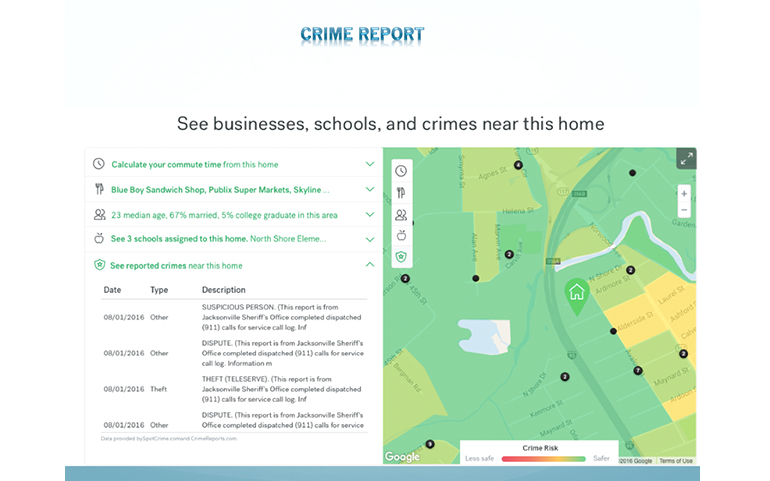The width and height of the screenshot is (770, 481).
Task: Collapse the reported crimes section chevron
Action: (x=370, y=265)
